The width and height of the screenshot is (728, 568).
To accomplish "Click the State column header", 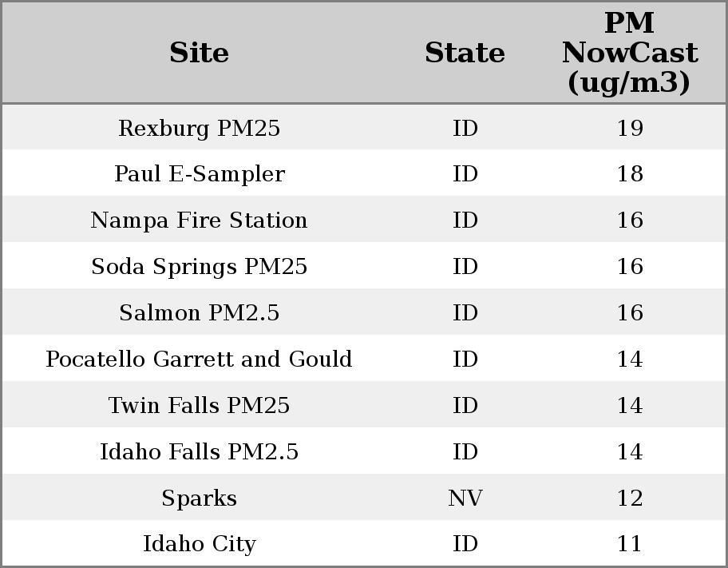I will coord(465,53).
